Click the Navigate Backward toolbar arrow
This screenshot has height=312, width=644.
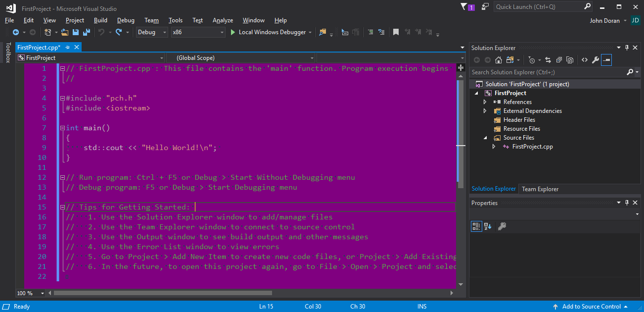coord(15,32)
